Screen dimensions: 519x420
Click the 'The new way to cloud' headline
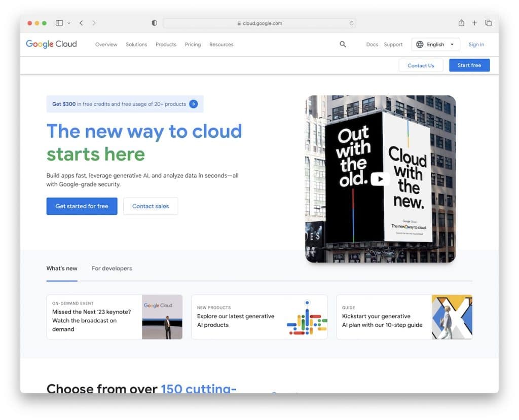click(x=144, y=132)
